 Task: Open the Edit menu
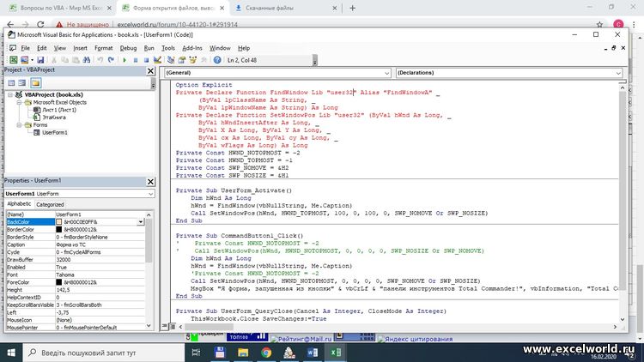point(42,48)
